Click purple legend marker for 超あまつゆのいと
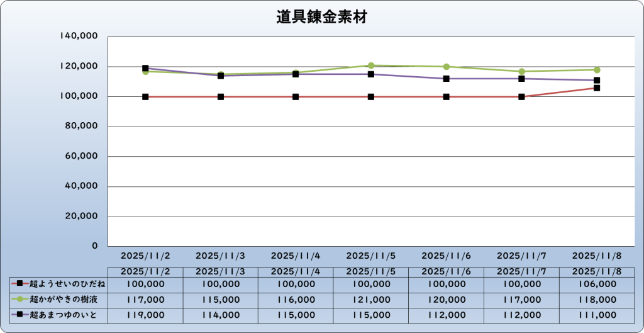Image resolution: width=644 pixels, height=333 pixels. pyautogui.click(x=20, y=314)
